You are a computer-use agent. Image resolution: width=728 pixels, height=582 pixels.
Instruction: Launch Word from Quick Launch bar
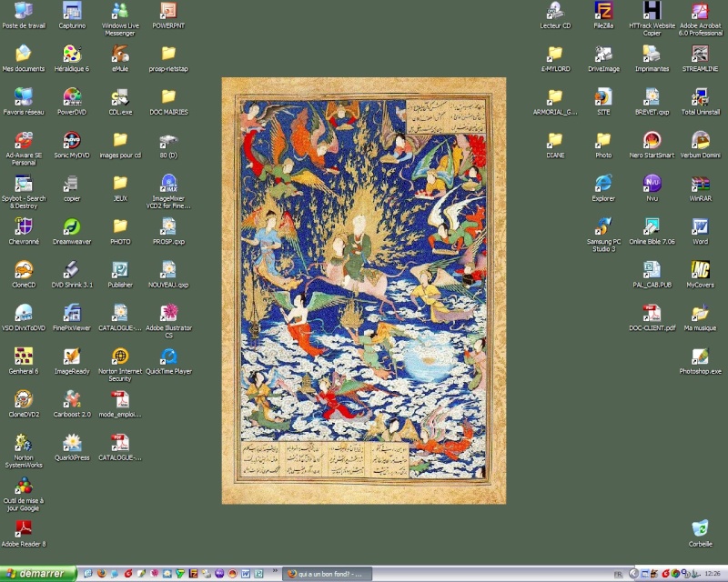[x=246, y=574]
